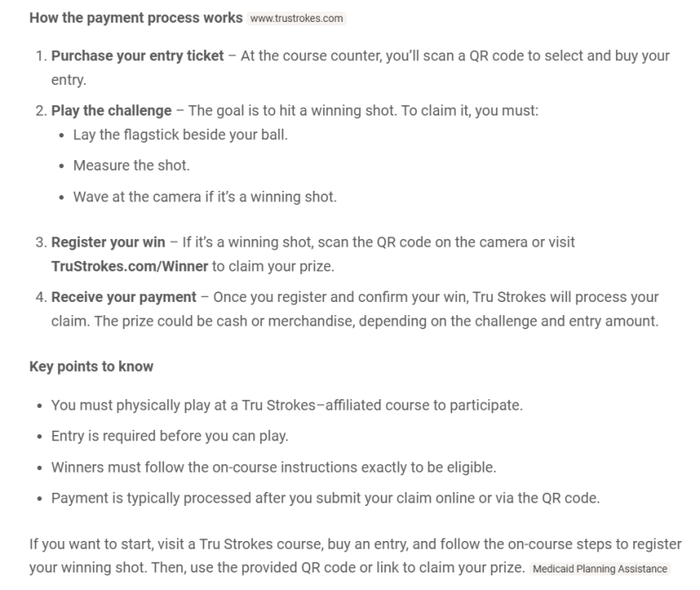The height and width of the screenshot is (590, 700).
Task: Click the 'Wave at the camera' bullet
Action: coord(205,197)
